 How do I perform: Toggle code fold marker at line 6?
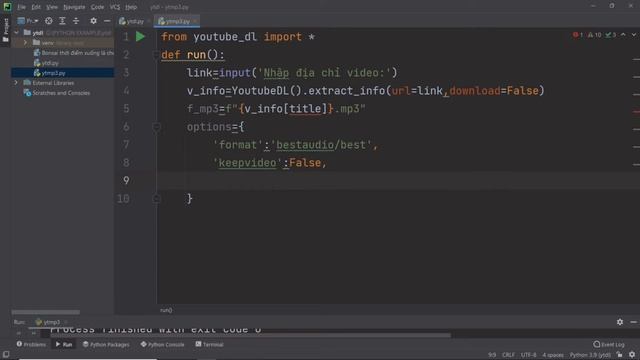click(156, 127)
